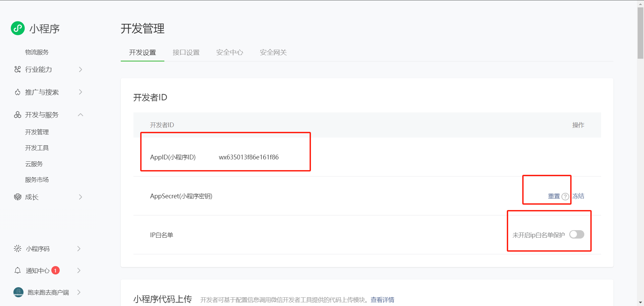Viewport: 644px width, 306px height.
Task: Click the 成长 sidebar icon
Action: pos(17,197)
